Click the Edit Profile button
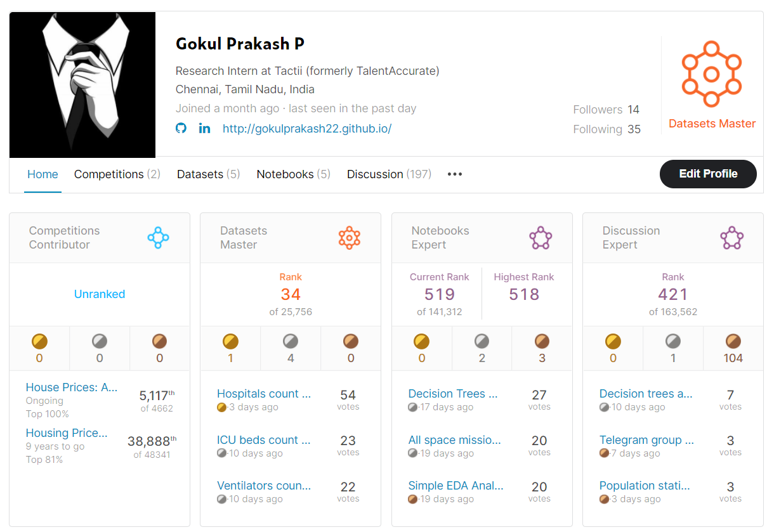767x532 pixels. [x=708, y=174]
